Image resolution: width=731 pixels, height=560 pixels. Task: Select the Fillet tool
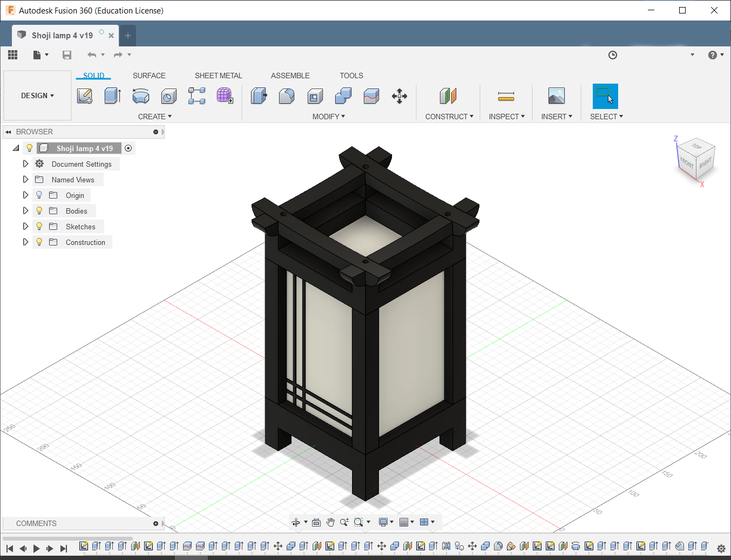(287, 96)
